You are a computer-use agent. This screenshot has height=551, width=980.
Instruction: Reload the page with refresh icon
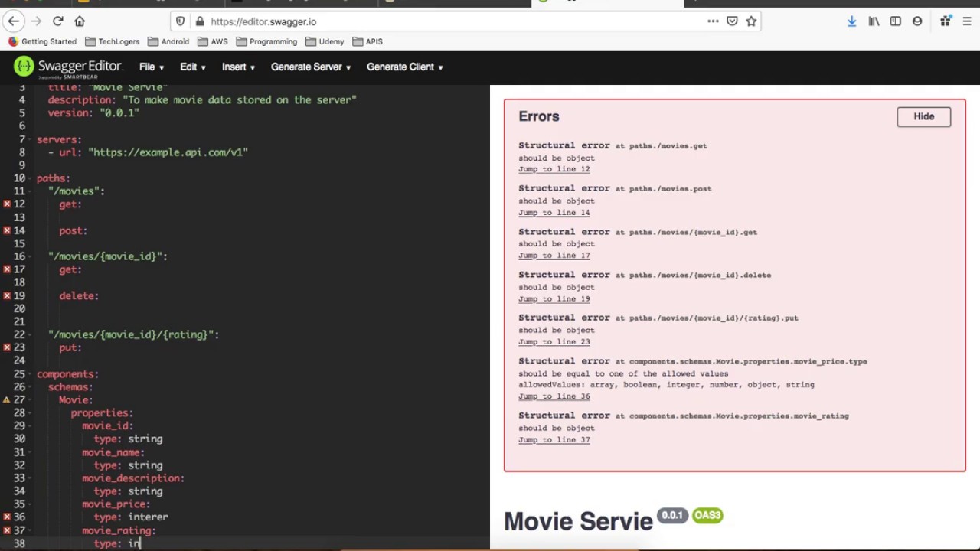point(58,21)
